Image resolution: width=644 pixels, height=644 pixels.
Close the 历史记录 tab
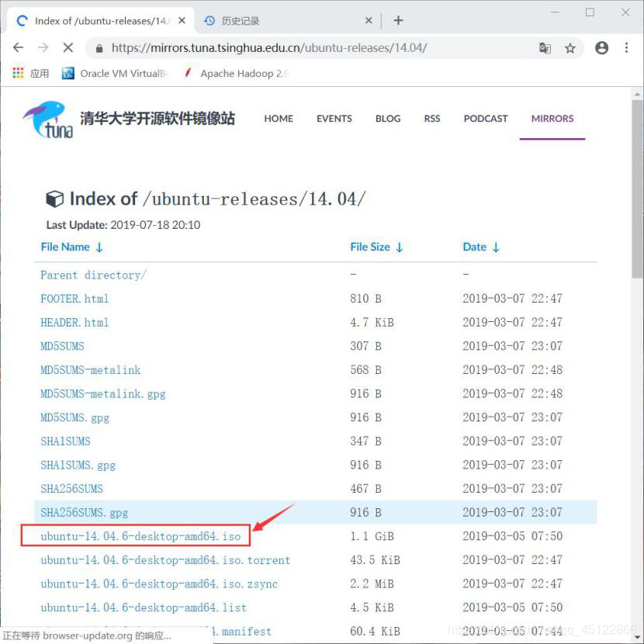[x=369, y=20]
